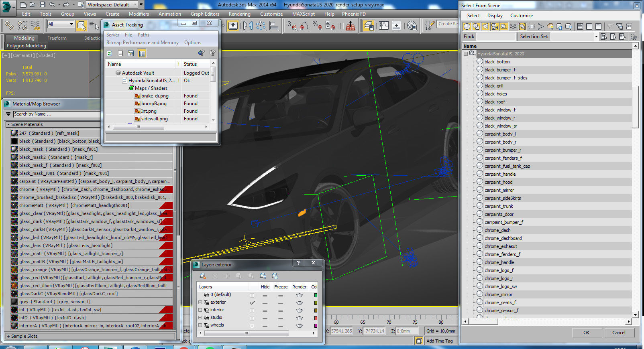This screenshot has height=349, width=644.
Task: Click Cancel in Select From Scene dialog
Action: [619, 333]
